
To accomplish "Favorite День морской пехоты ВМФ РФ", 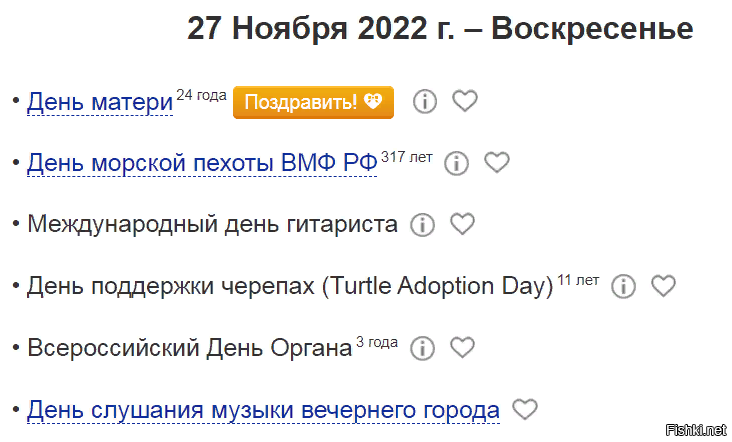I will coord(497,163).
